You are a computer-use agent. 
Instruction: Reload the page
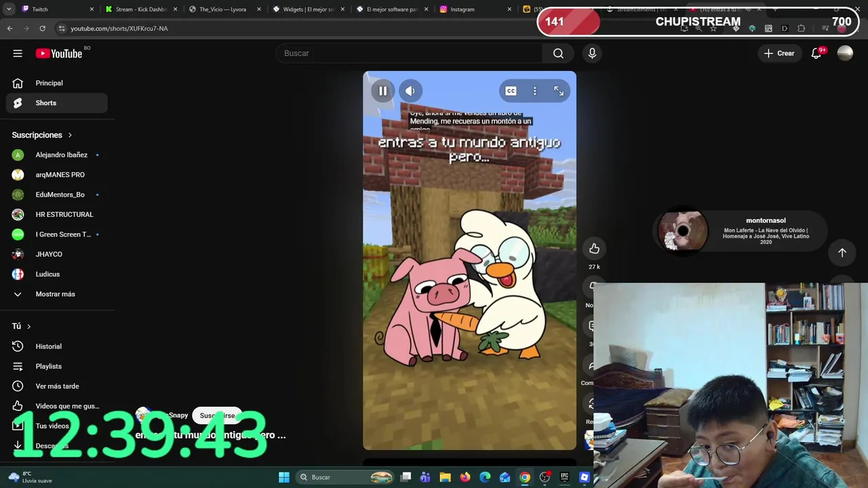click(x=42, y=28)
